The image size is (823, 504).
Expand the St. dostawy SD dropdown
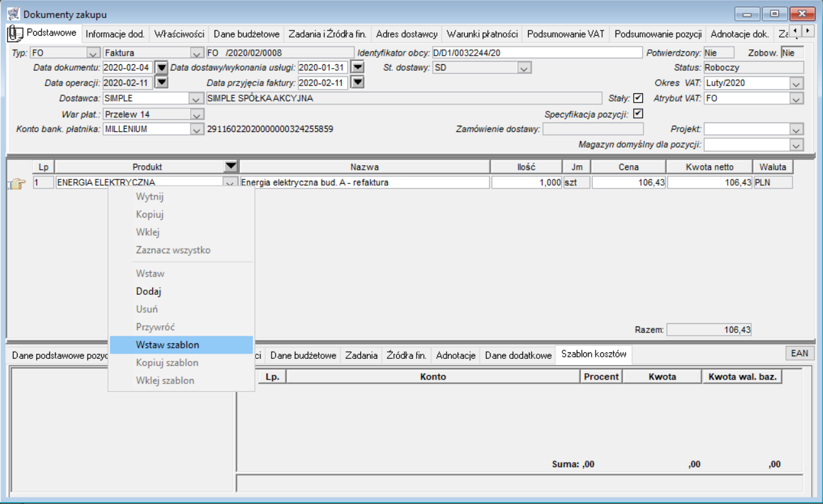[525, 67]
